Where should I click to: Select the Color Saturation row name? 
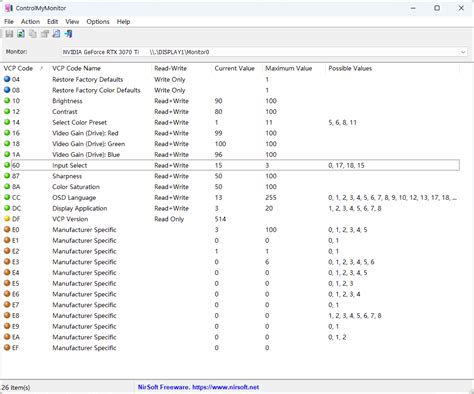(76, 187)
